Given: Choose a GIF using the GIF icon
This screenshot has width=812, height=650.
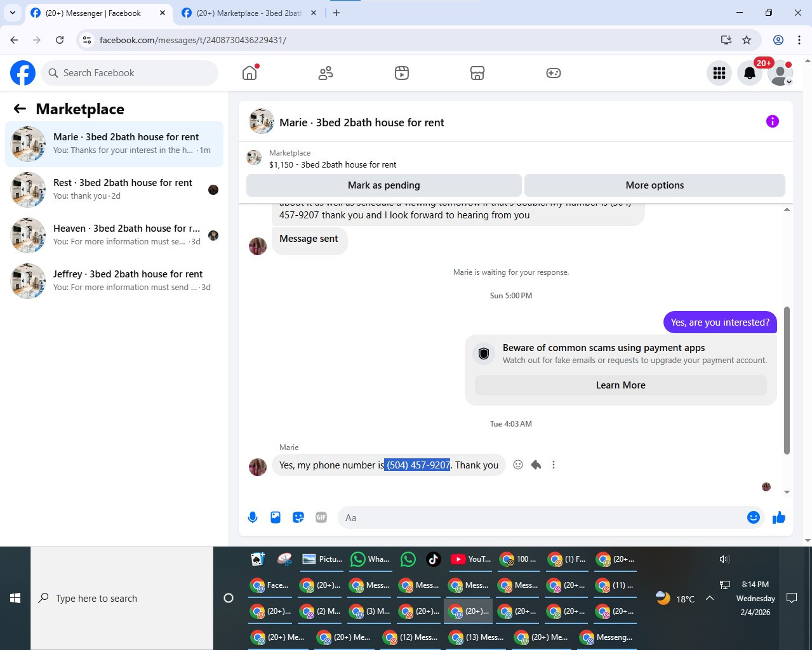Looking at the screenshot, I should pos(321,517).
